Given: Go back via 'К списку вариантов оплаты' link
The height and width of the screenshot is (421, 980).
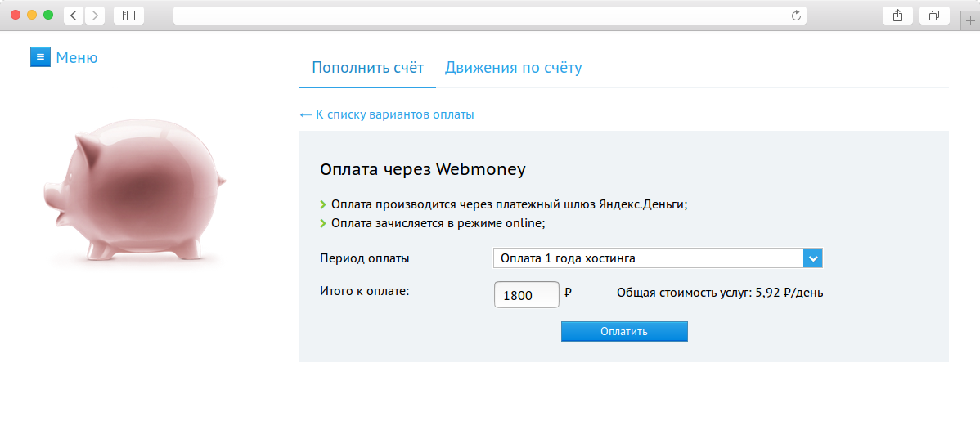Looking at the screenshot, I should (x=387, y=115).
